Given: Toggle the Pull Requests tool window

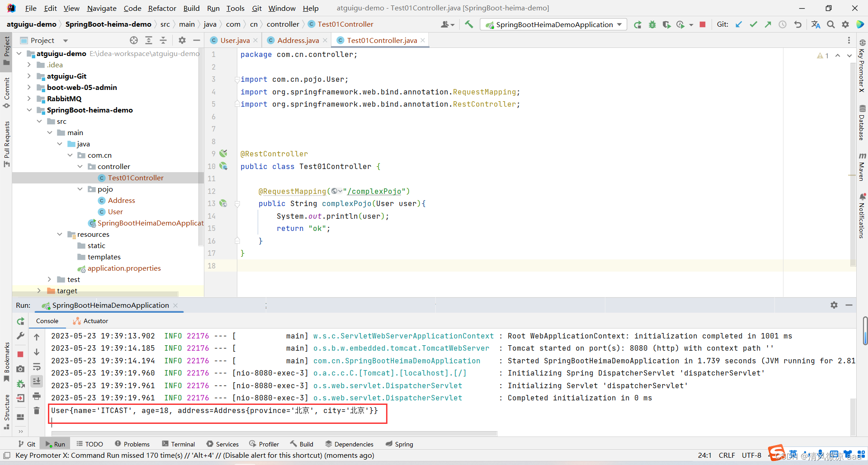Looking at the screenshot, I should coord(6,144).
